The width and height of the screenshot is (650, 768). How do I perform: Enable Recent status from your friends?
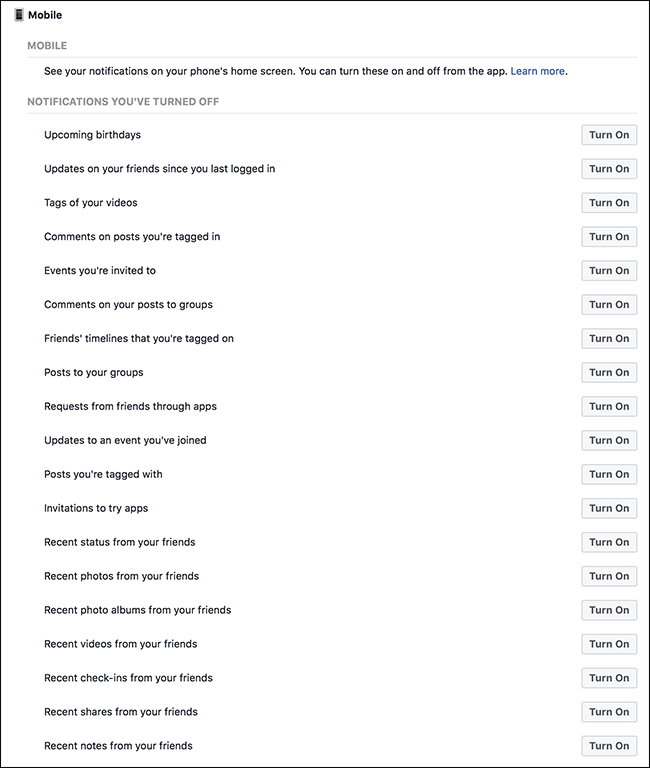(609, 543)
